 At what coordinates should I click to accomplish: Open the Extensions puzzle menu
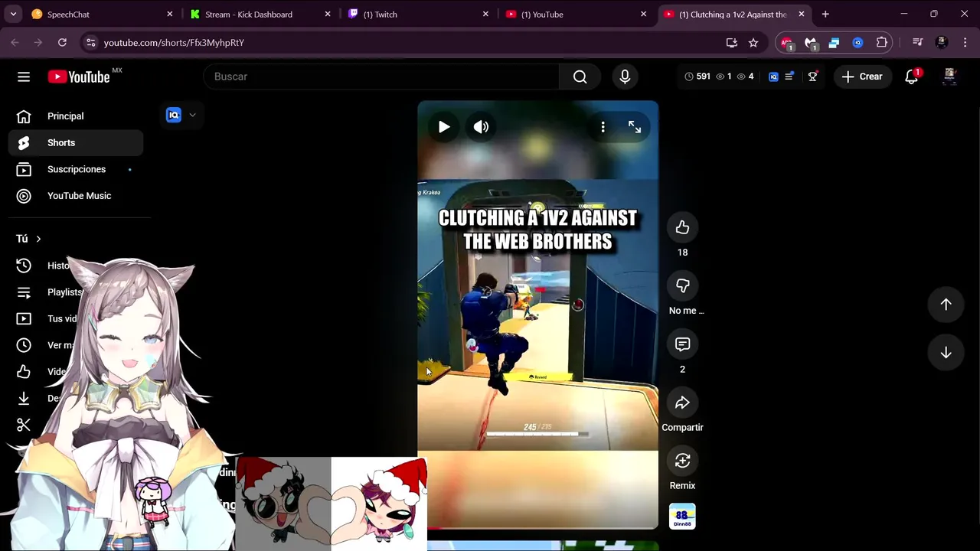[x=882, y=43]
